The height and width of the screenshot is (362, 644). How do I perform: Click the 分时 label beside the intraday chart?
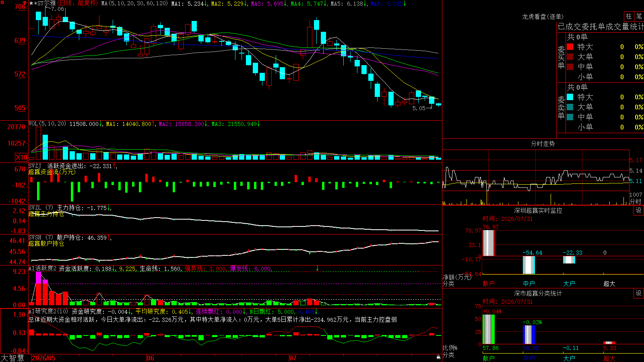tap(636, 201)
